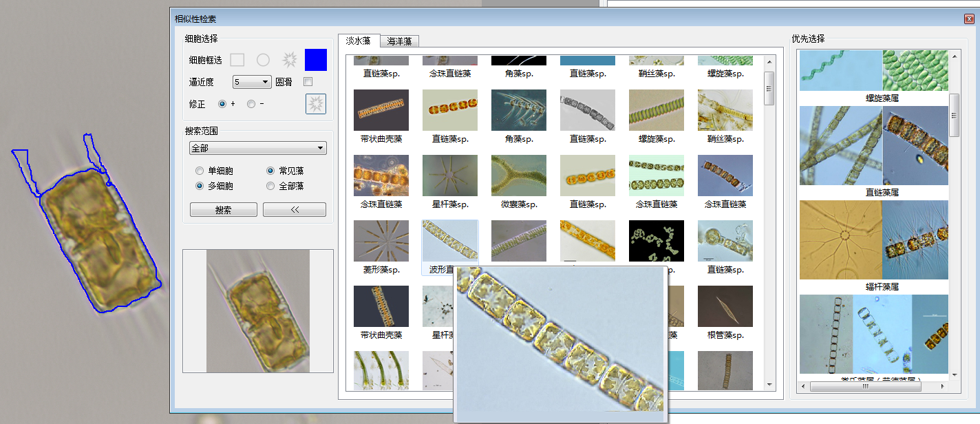This screenshot has width=980, height=424.
Task: Click the 优先选择 panel scroll-down arrow
Action: click(955, 375)
